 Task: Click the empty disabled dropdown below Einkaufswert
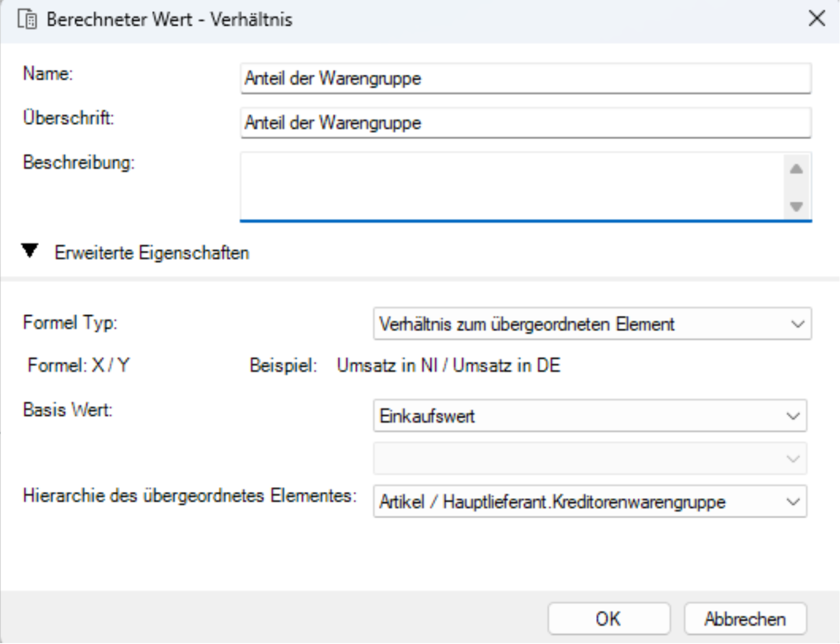click(x=590, y=458)
